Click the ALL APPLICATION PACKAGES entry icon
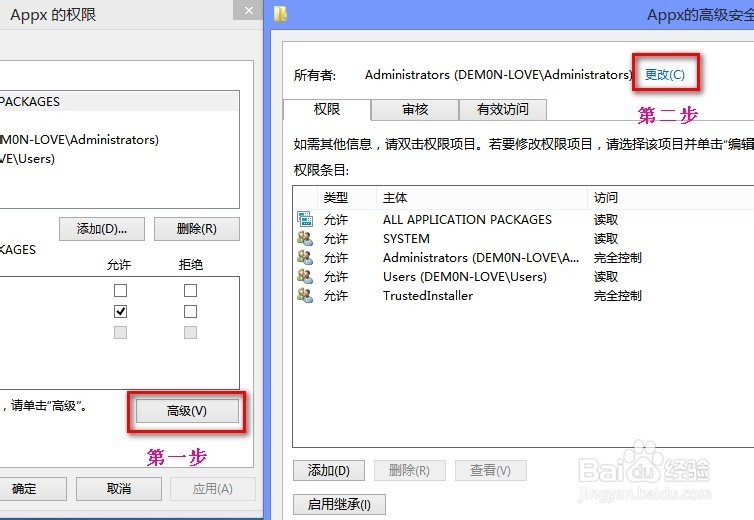The height and width of the screenshot is (520, 754). click(x=305, y=219)
